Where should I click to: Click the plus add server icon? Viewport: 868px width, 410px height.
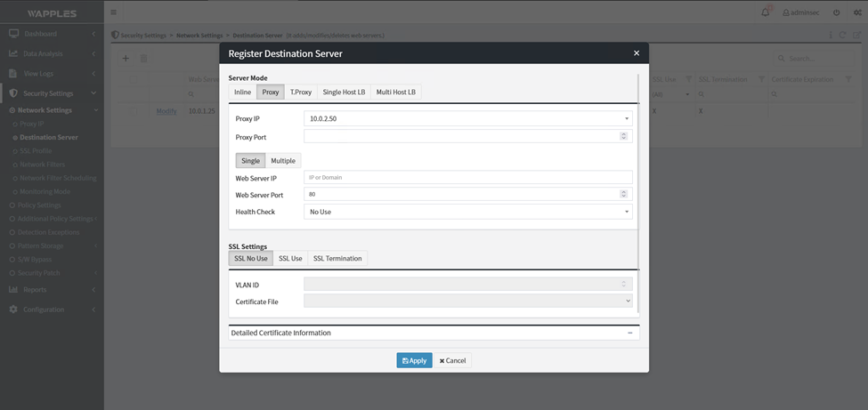[126, 59]
